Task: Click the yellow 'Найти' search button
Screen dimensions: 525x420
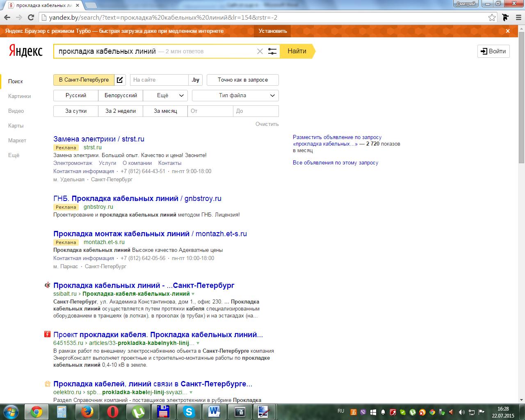Action: [298, 51]
